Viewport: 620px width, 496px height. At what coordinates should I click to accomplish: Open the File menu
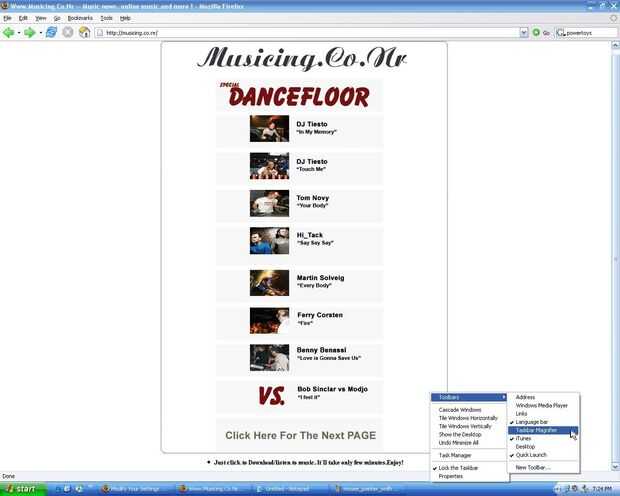coord(7,18)
